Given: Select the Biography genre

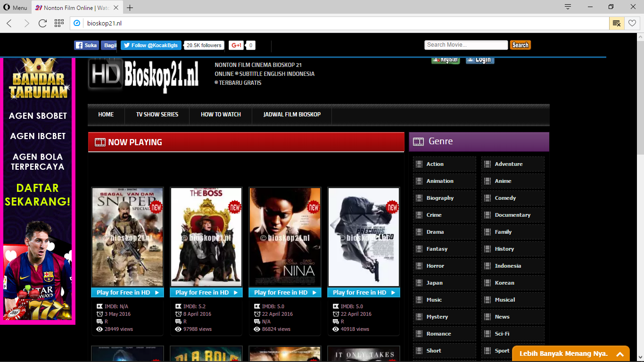Looking at the screenshot, I should pyautogui.click(x=445, y=198).
